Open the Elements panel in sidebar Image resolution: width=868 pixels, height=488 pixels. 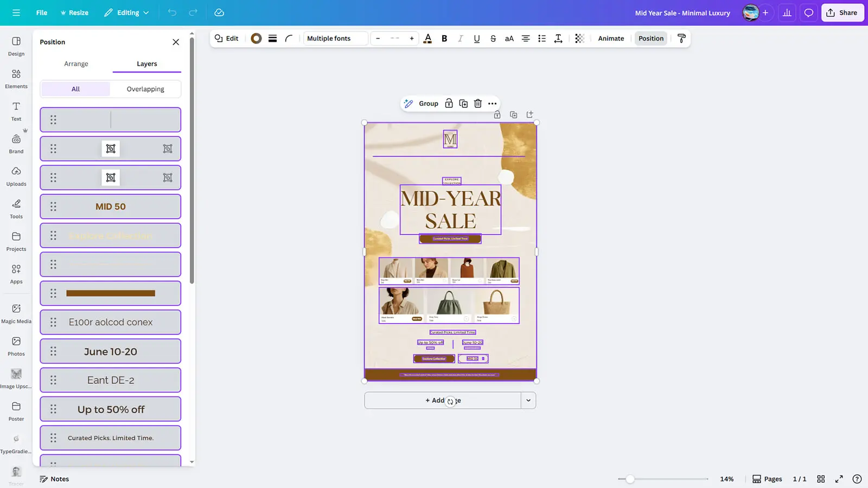pos(16,79)
